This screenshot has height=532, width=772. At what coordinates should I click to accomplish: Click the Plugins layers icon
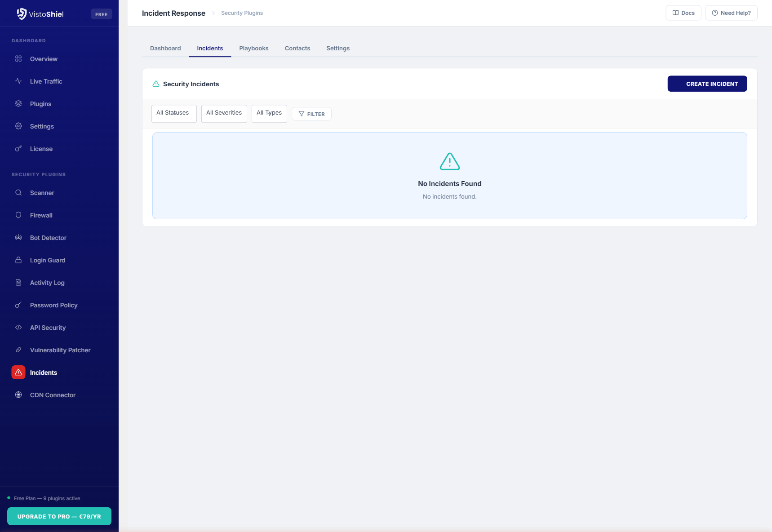pos(18,103)
